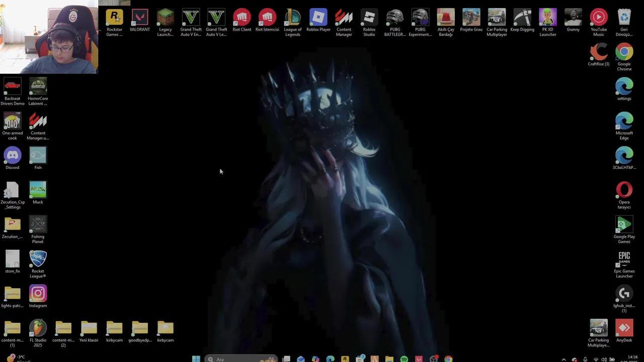Select the store_fix file

click(13, 261)
